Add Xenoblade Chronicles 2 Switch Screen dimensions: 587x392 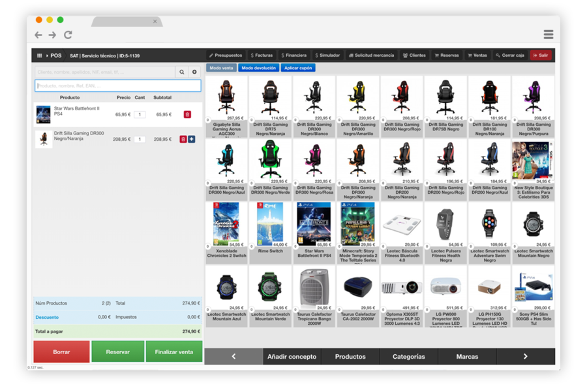pos(226,233)
